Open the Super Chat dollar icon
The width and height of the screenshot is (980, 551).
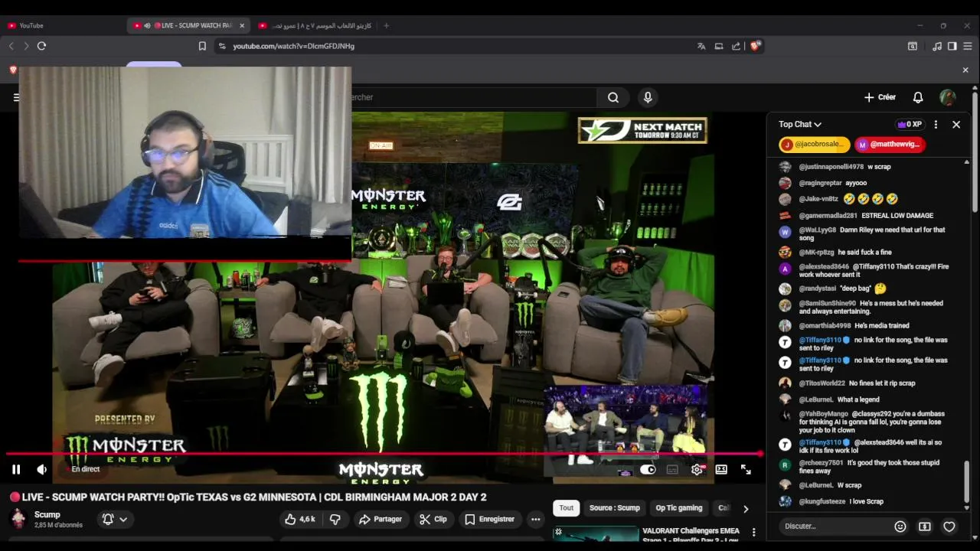[x=925, y=527]
